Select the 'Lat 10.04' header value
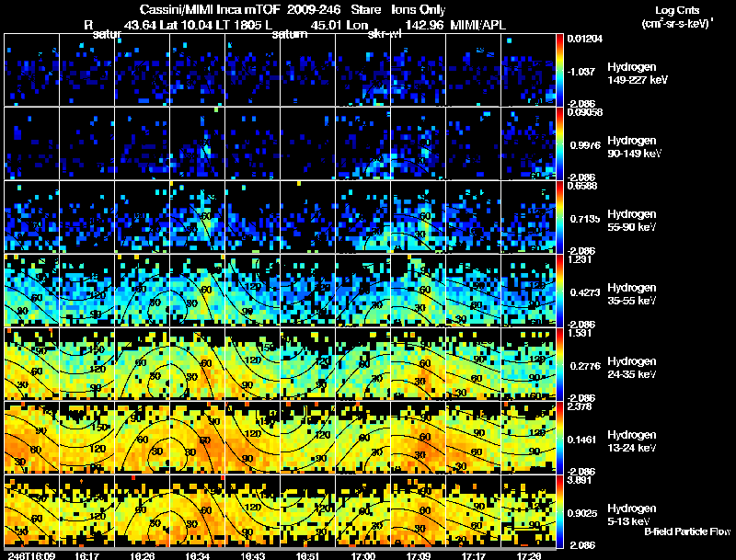This screenshot has width=736, height=560. tap(186, 25)
